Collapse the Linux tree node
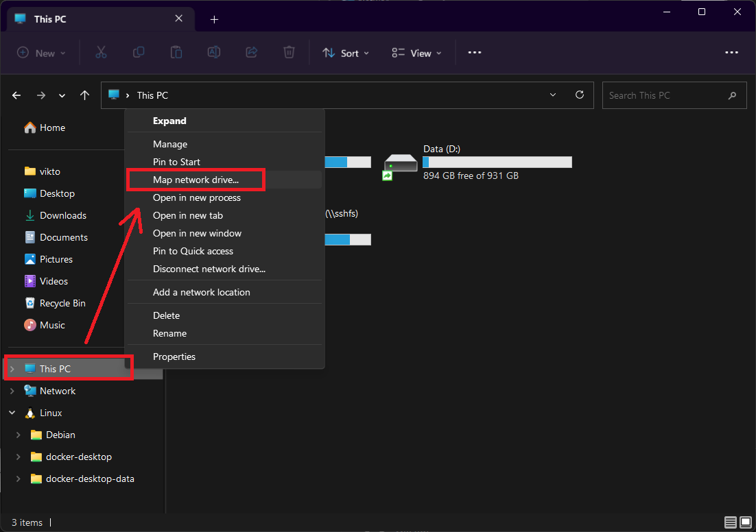Viewport: 756px width, 532px height. point(12,413)
